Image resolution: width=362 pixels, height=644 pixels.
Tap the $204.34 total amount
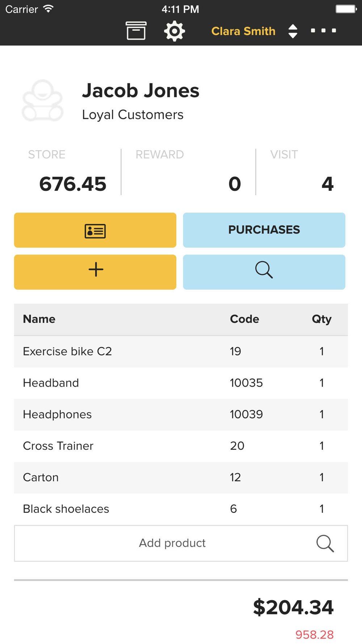tap(293, 607)
